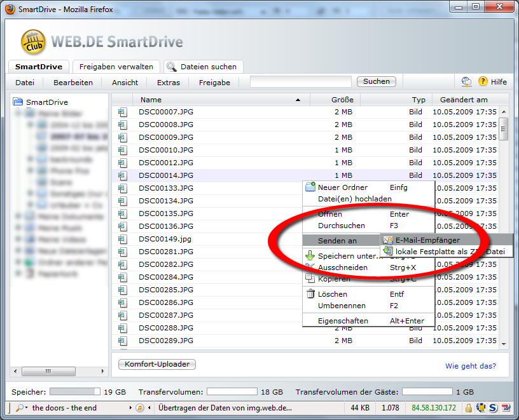Click the file icon of DSC00285.JPG

tap(123, 290)
